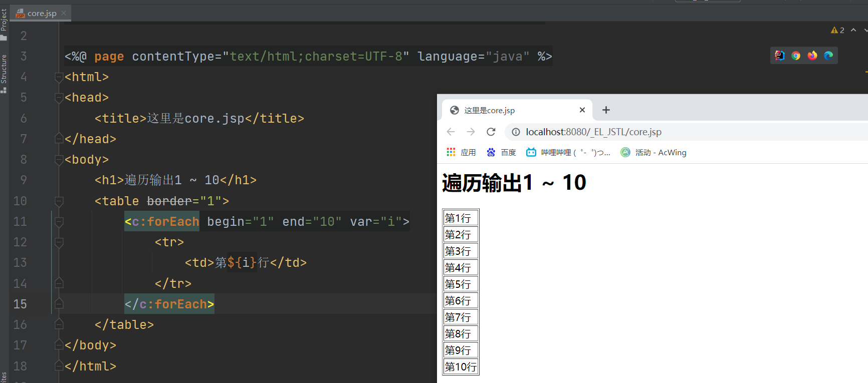
Task: Collapse the <table> fold on line 10
Action: [x=59, y=201]
